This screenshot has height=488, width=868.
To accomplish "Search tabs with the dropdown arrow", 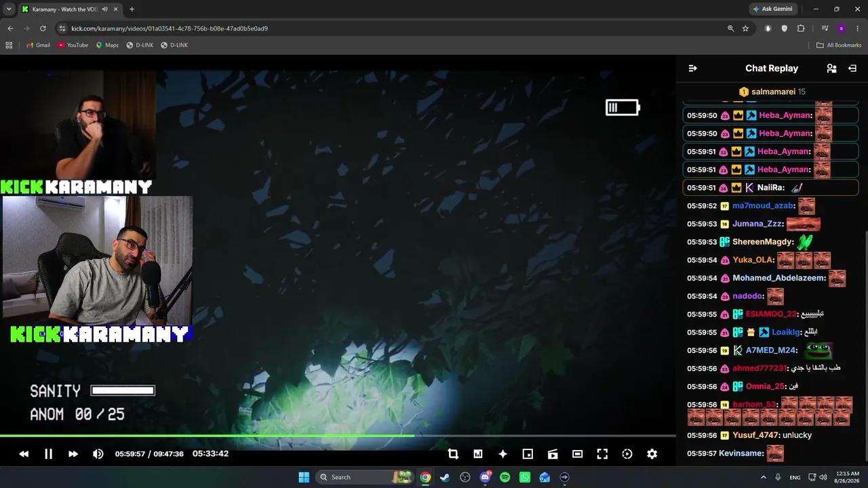I will [9, 9].
